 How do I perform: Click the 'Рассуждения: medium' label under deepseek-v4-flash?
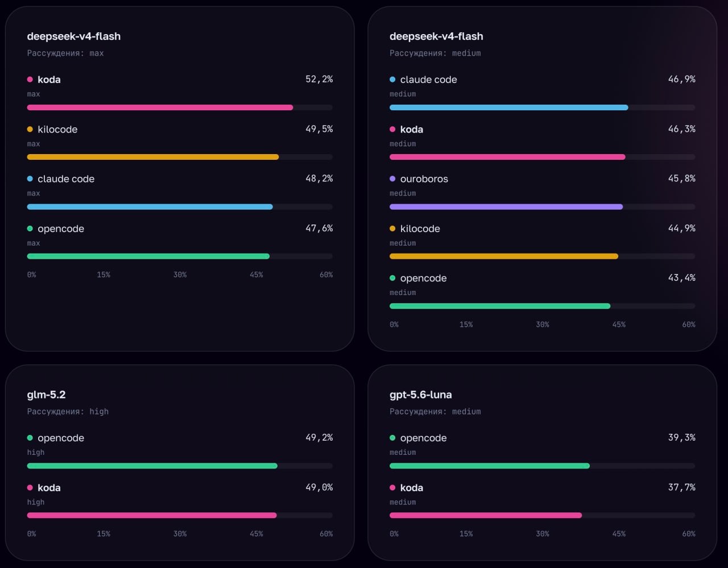[x=435, y=53]
